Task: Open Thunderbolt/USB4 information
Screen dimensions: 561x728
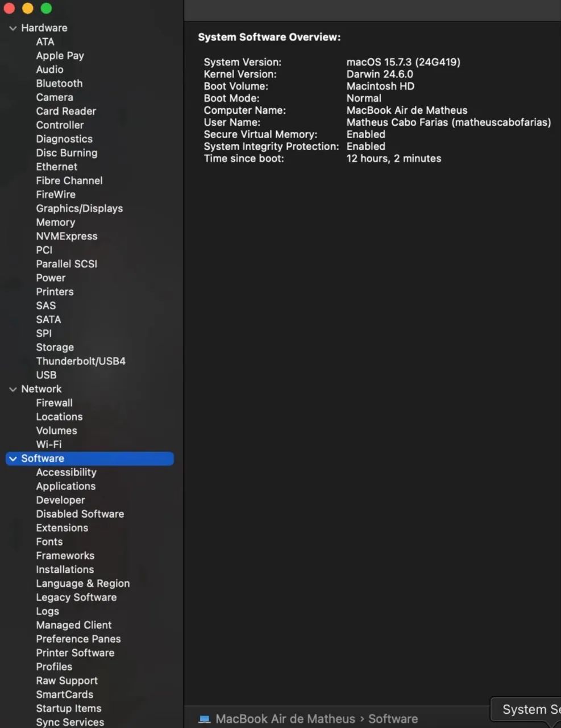Action: (x=81, y=361)
